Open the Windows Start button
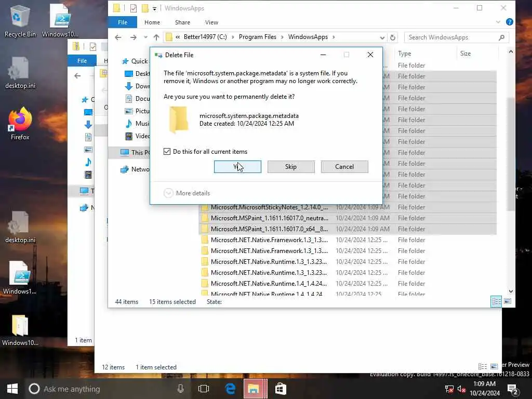 click(12, 389)
